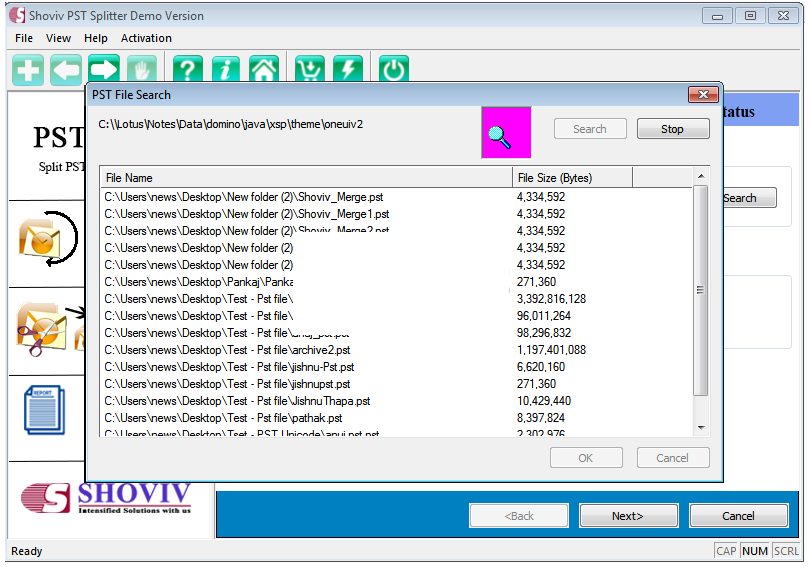Close the PST File Search dialog
The image size is (810, 567).
pyautogui.click(x=704, y=94)
